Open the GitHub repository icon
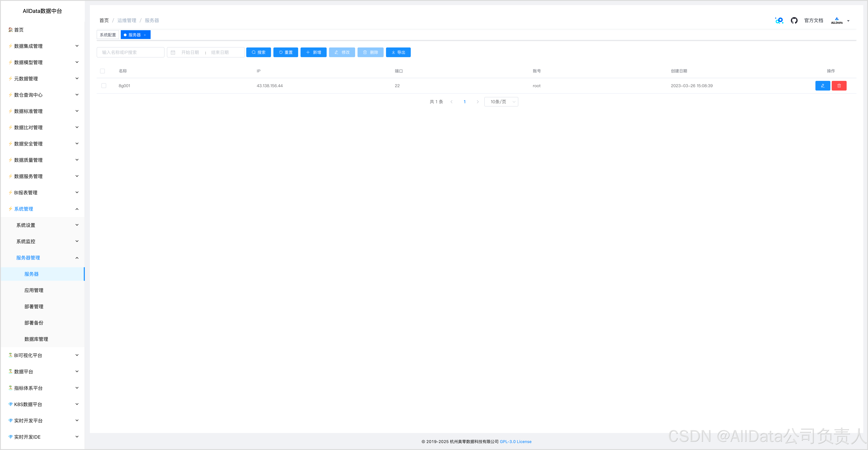 [794, 21]
